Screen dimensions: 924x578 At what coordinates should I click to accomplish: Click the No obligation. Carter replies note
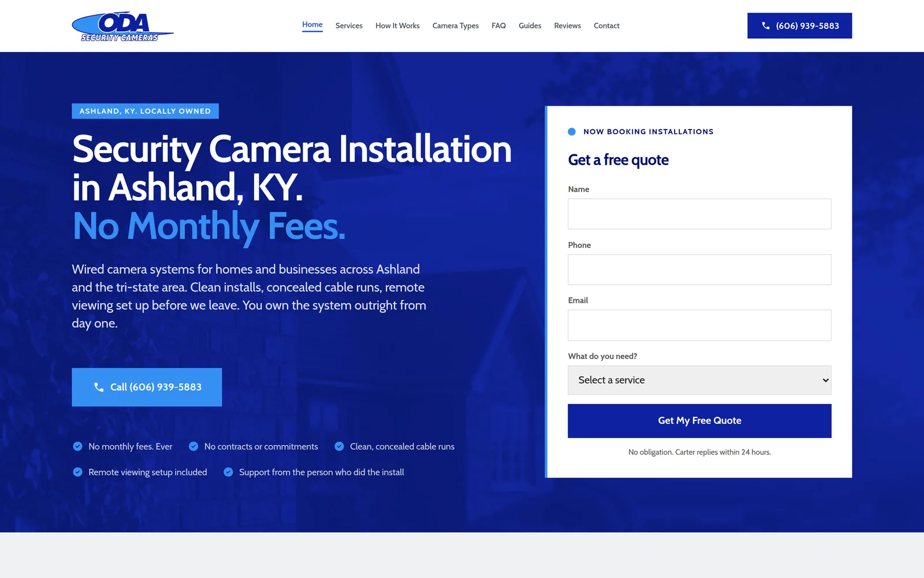[699, 452]
